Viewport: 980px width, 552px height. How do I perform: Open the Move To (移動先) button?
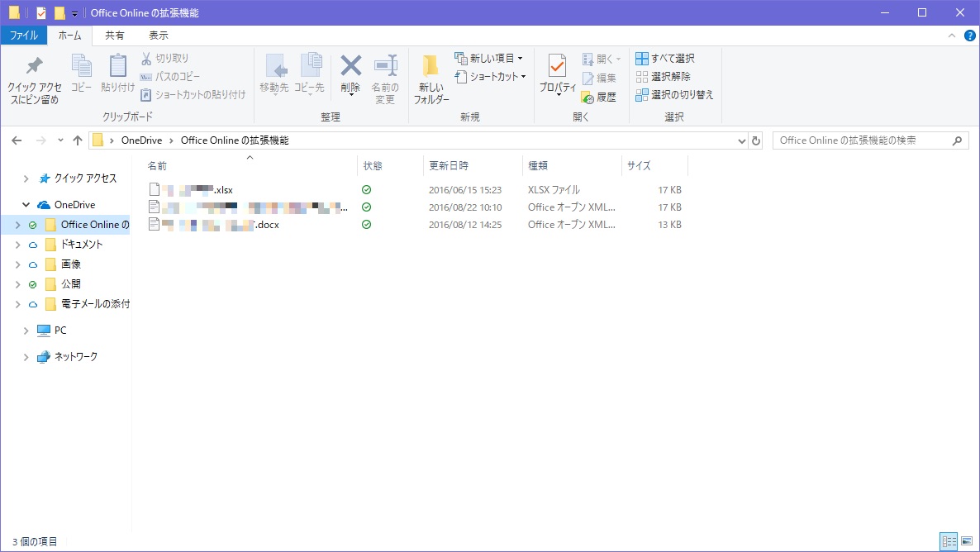tap(274, 74)
